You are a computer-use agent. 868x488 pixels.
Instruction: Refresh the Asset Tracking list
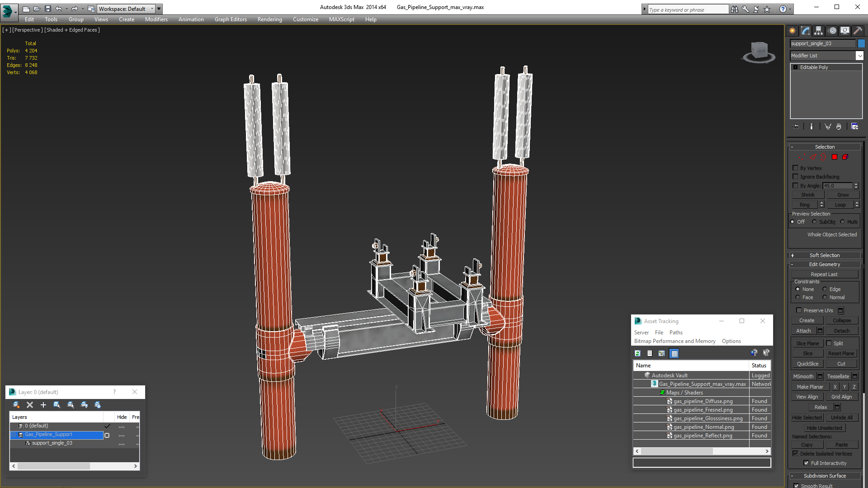pos(637,353)
